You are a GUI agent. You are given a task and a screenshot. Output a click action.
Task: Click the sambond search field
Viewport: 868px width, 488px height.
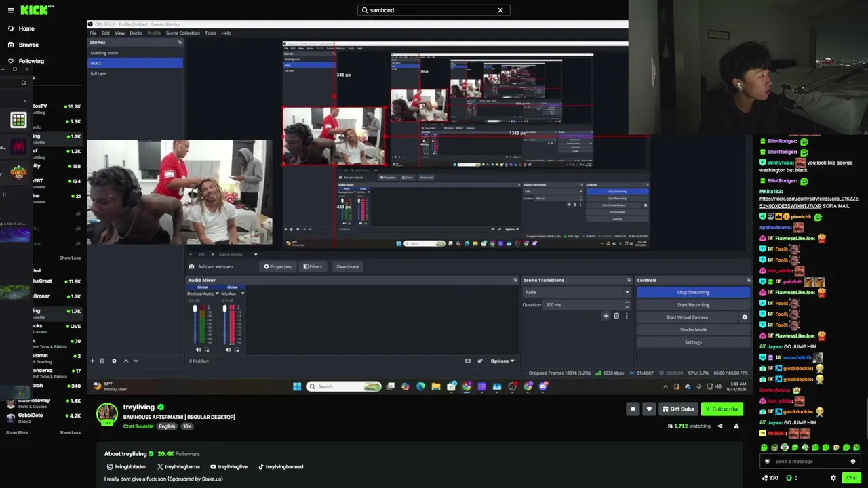pyautogui.click(x=433, y=10)
